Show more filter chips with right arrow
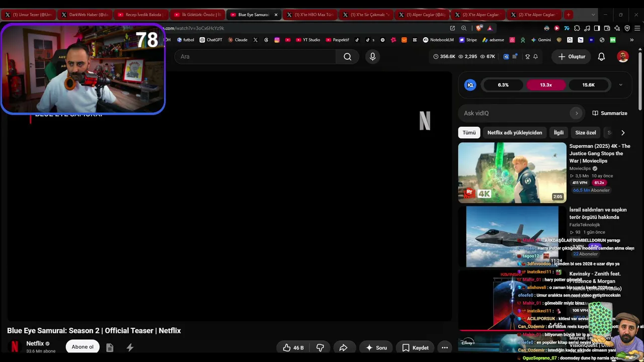Screen dimensions: 644x362 [x=623, y=133]
